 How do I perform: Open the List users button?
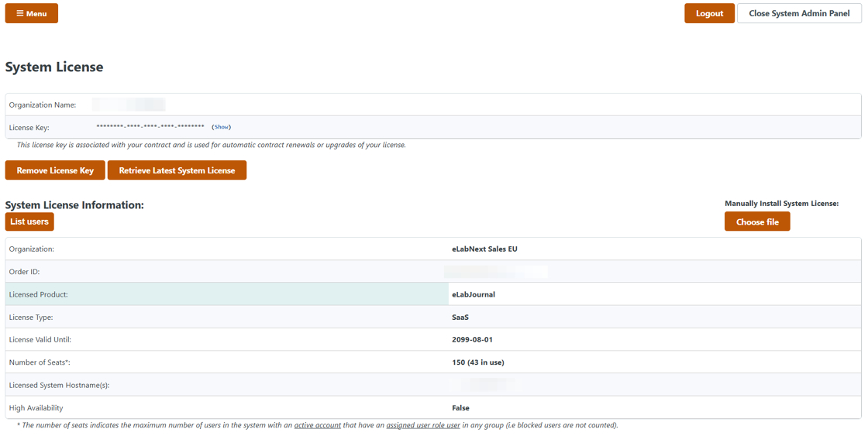(x=29, y=221)
